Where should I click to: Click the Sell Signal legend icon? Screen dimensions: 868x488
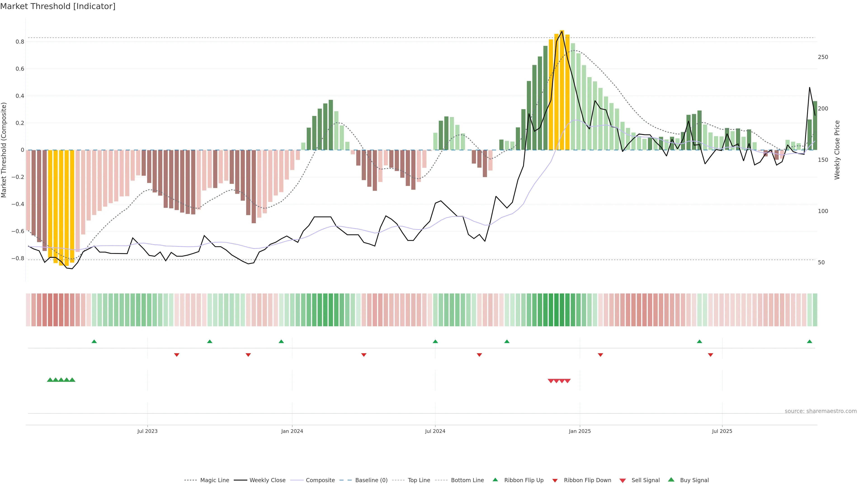622,480
